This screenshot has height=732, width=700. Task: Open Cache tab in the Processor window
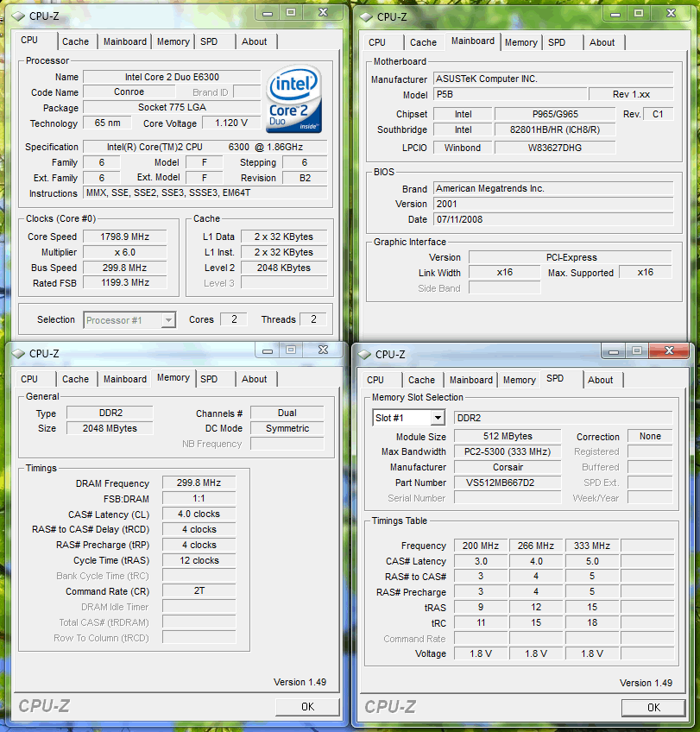[x=75, y=41]
